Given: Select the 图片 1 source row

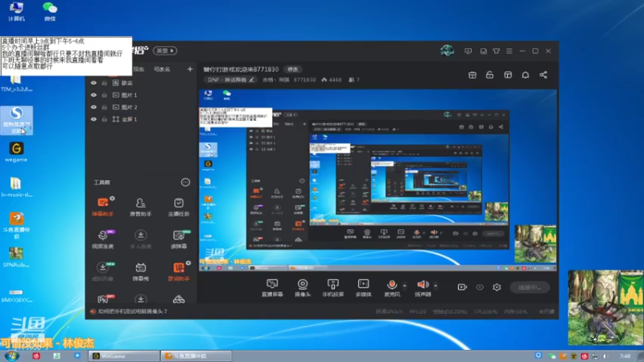Looking at the screenshot, I should point(142,95).
